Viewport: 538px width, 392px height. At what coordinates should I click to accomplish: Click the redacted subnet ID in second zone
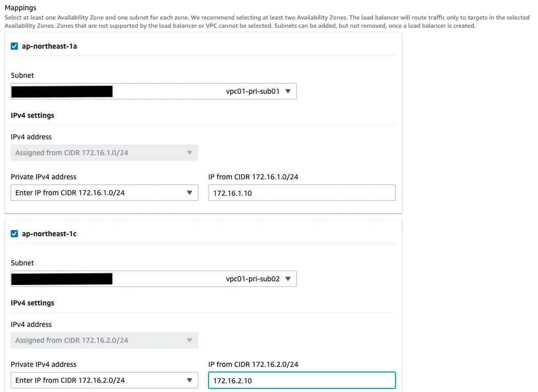pyautogui.click(x=62, y=279)
